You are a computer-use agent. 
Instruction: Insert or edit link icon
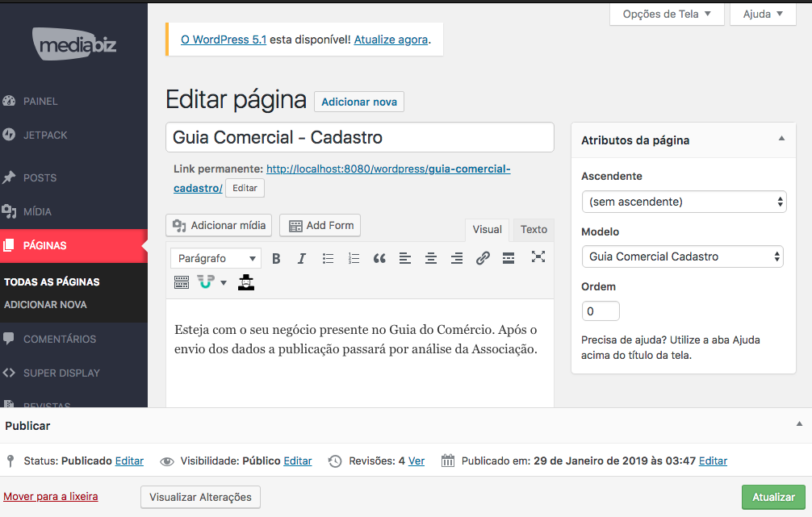tap(483, 258)
